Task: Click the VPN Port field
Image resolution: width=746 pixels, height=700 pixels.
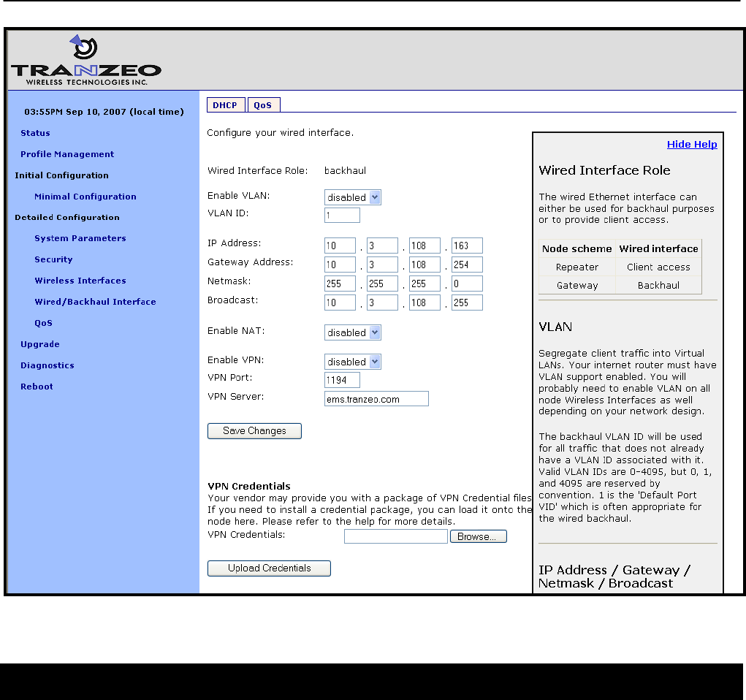Action: (x=342, y=380)
